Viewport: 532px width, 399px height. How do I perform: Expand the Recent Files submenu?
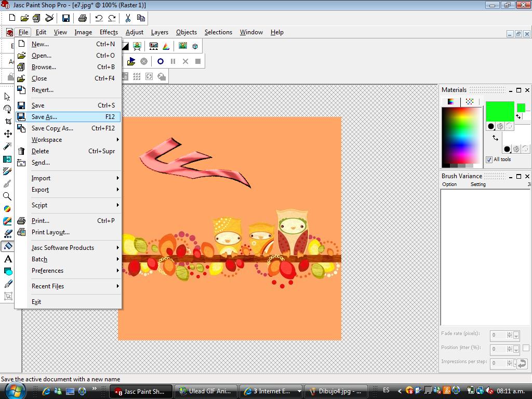point(68,286)
